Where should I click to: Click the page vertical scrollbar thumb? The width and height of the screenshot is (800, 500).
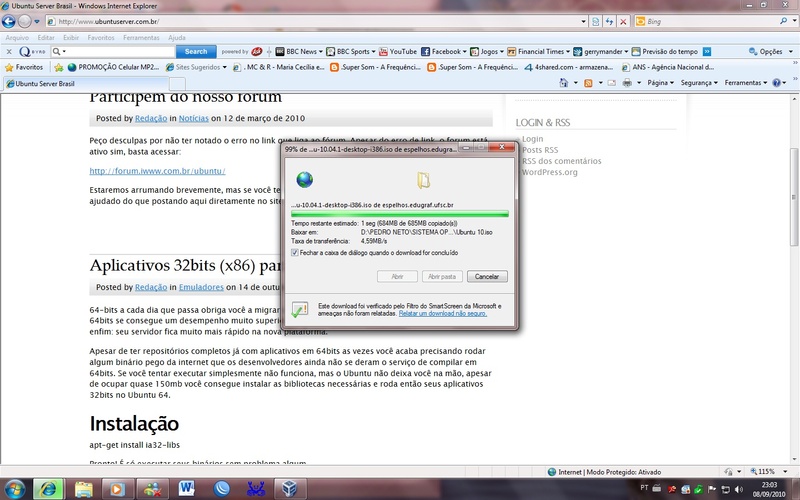(794, 197)
